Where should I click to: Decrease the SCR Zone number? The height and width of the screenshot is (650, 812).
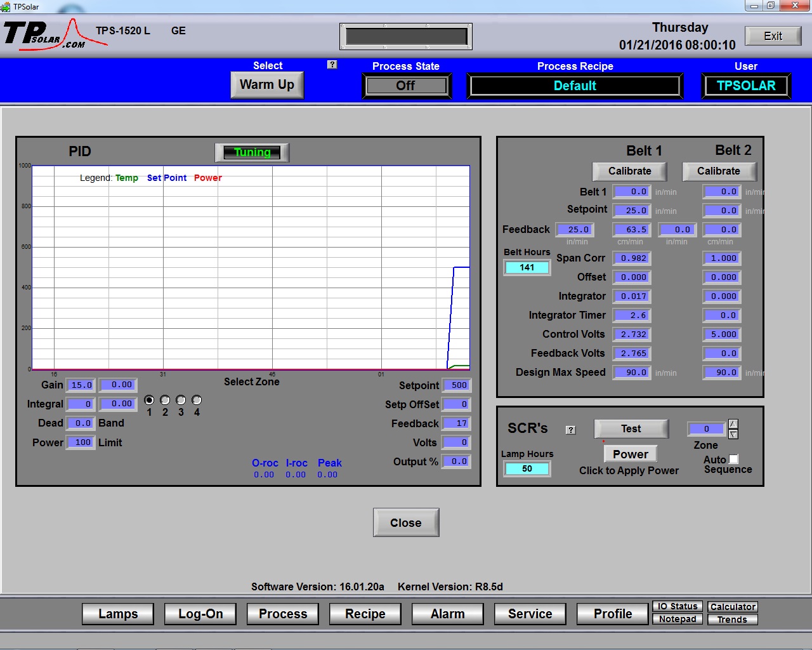(x=733, y=434)
